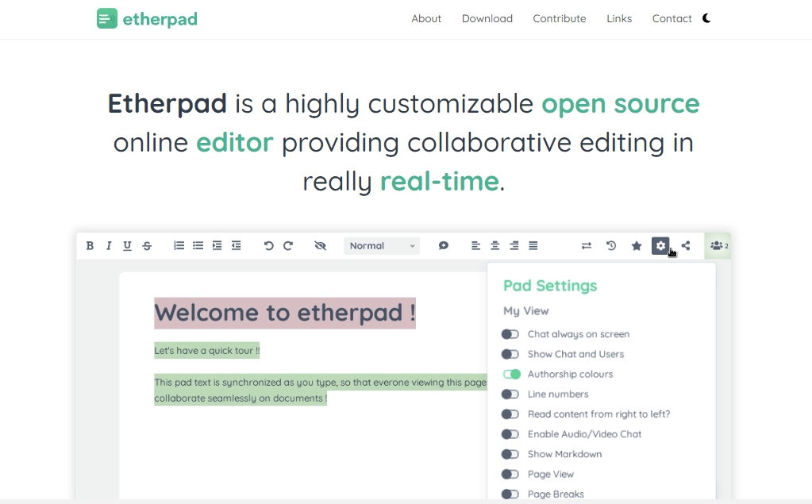Show the users list icon
The height and width of the screenshot is (504, 812).
click(719, 245)
